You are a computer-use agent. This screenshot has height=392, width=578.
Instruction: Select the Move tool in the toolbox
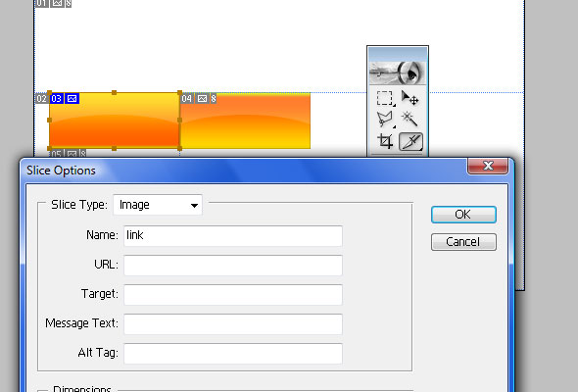tap(409, 98)
